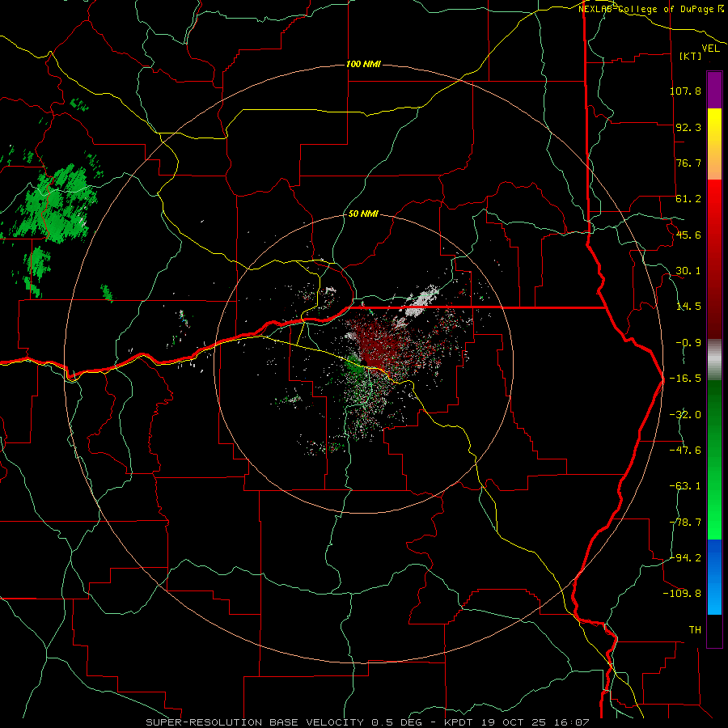This screenshot has width=728, height=728.
Task: Click the 30.1 value on velocity scale
Action: click(x=688, y=271)
